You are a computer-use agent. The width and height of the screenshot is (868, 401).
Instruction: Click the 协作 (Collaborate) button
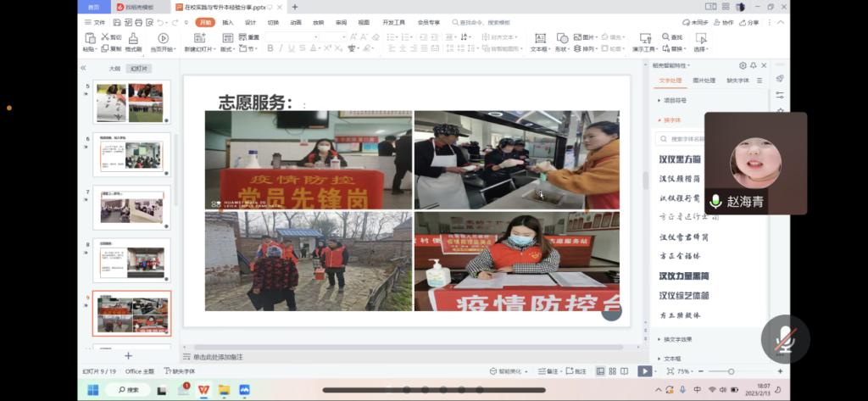(724, 23)
